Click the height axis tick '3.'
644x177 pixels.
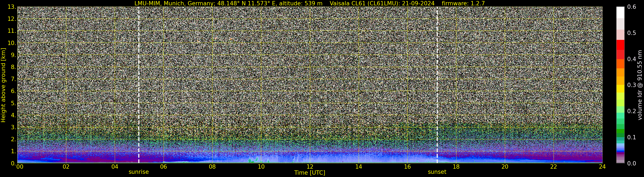(x=13, y=127)
